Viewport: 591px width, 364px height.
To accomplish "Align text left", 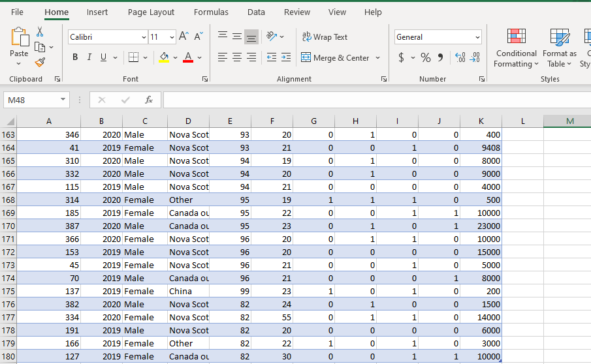I will tap(223, 57).
